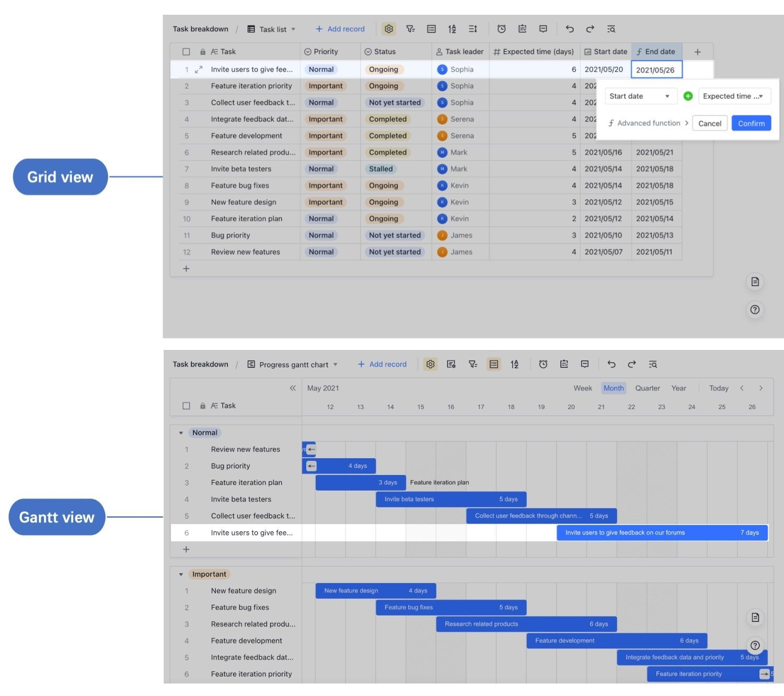The image size is (784, 696).
Task: Click the automation clipboard icon
Action: tap(522, 29)
